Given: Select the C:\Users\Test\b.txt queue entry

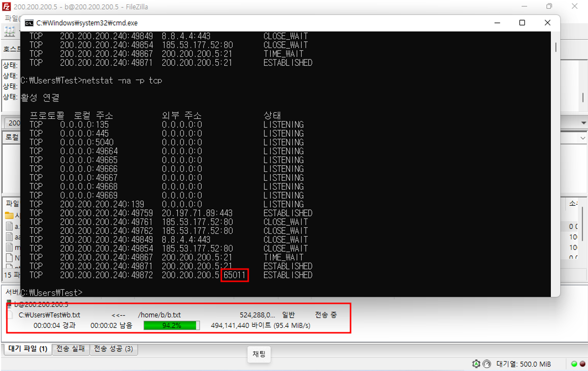Looking at the screenshot, I should [49, 315].
